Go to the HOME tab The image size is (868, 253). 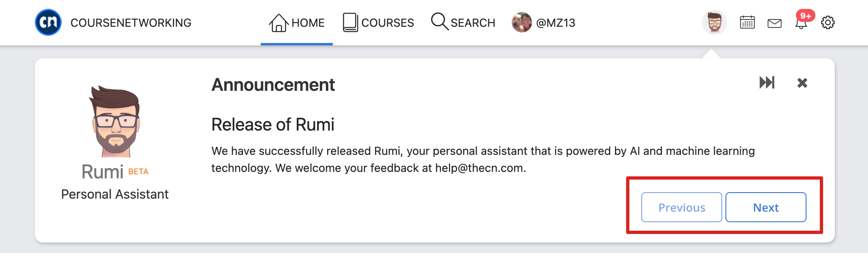tap(297, 23)
